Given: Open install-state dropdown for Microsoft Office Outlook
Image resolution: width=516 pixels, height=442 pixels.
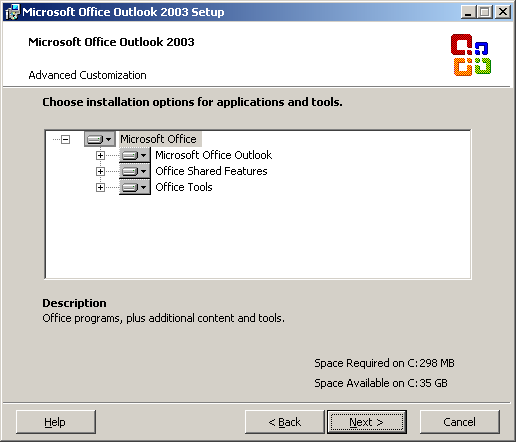Looking at the screenshot, I should click(135, 155).
